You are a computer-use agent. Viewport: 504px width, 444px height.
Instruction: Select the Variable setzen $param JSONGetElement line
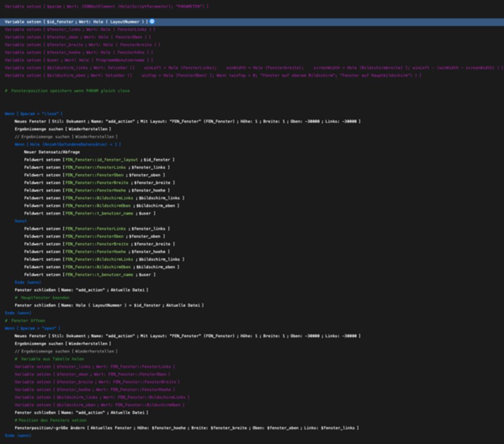(106, 7)
